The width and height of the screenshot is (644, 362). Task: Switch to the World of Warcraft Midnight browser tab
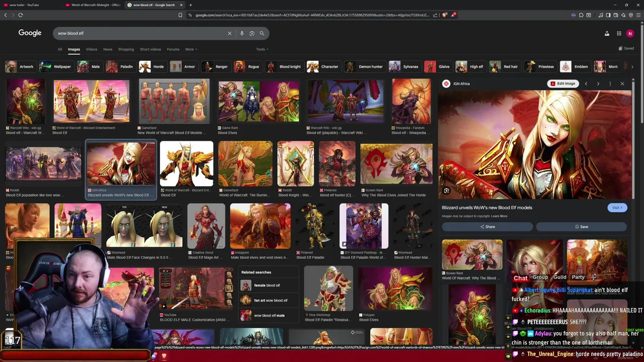[x=93, y=5]
